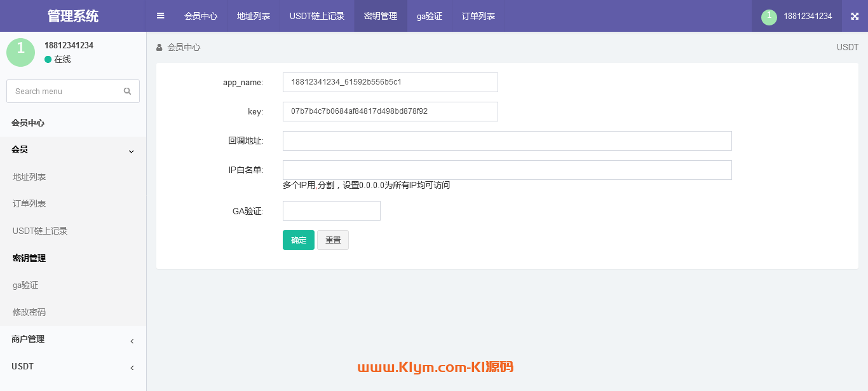Screen dimensions: 868x391
Task: Select 修改密码 in the sidebar
Action: 29,312
